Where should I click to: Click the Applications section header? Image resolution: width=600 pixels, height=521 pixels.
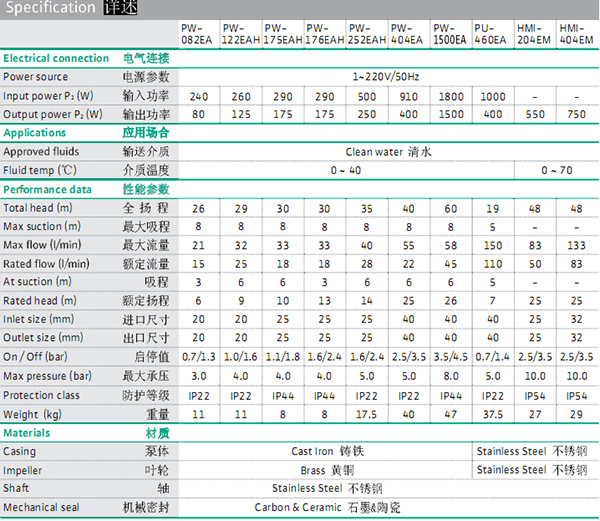pos(35,132)
